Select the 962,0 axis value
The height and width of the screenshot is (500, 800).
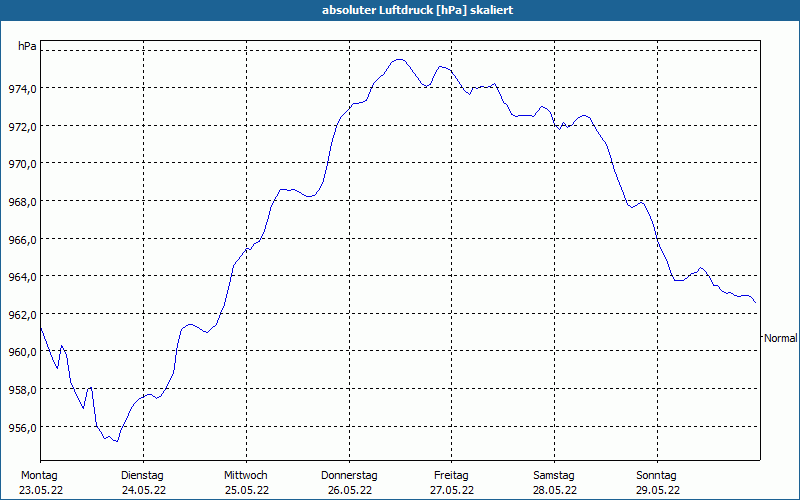(22, 315)
